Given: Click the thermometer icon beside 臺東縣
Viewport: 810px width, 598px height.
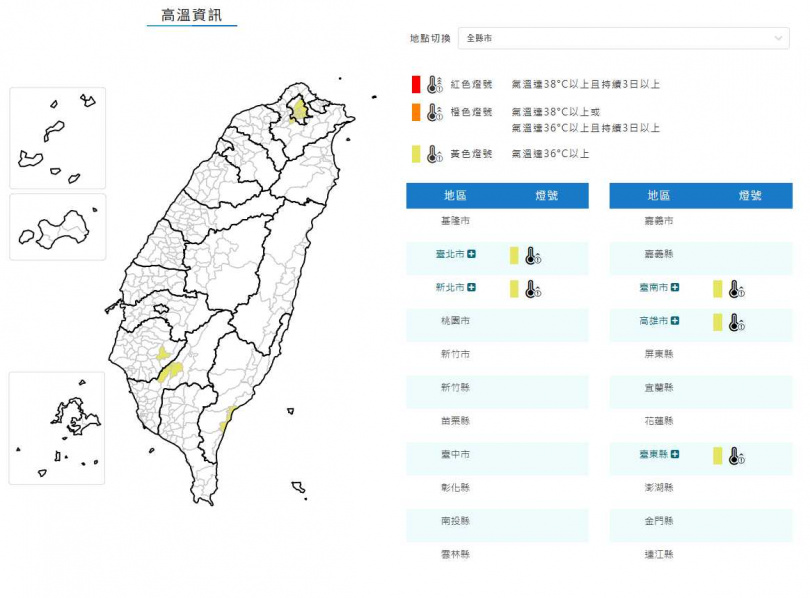Looking at the screenshot, I should pos(734,454).
